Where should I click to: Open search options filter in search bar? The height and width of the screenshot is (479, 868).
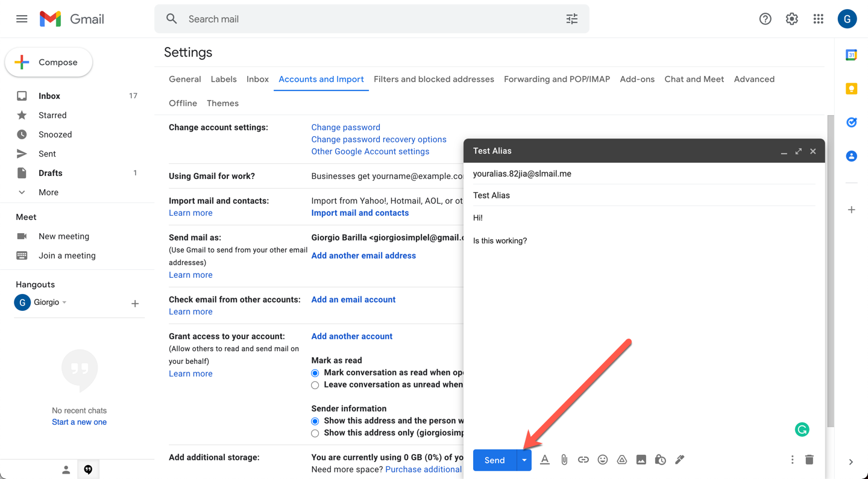[571, 19]
